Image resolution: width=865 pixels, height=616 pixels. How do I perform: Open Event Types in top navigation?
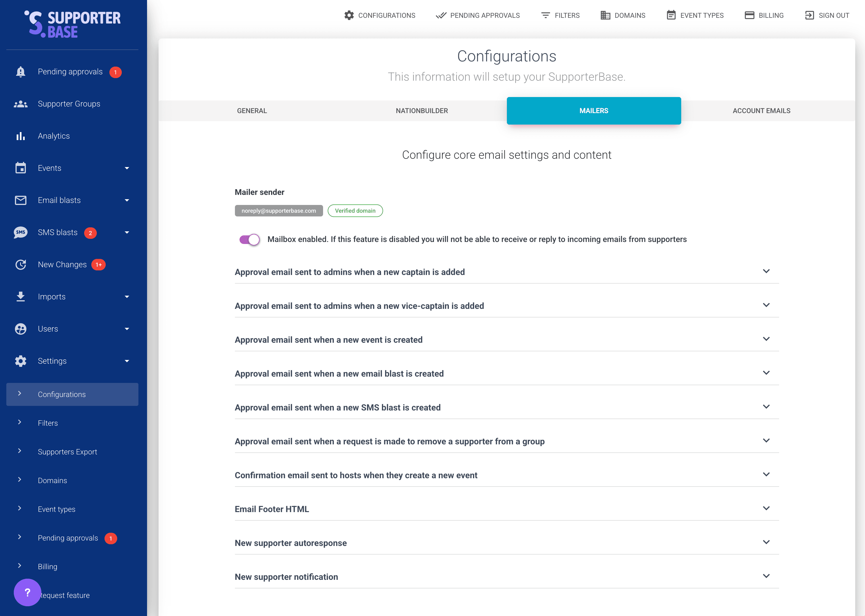tap(695, 15)
